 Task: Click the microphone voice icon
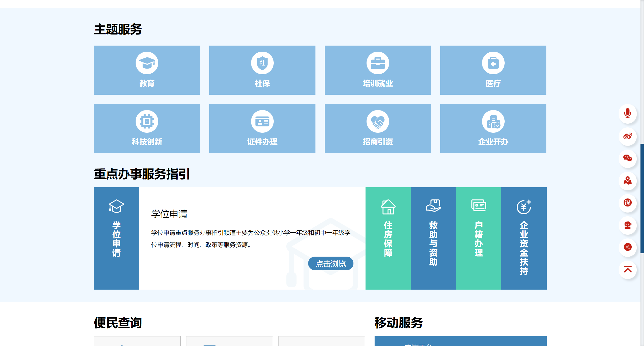(x=627, y=114)
